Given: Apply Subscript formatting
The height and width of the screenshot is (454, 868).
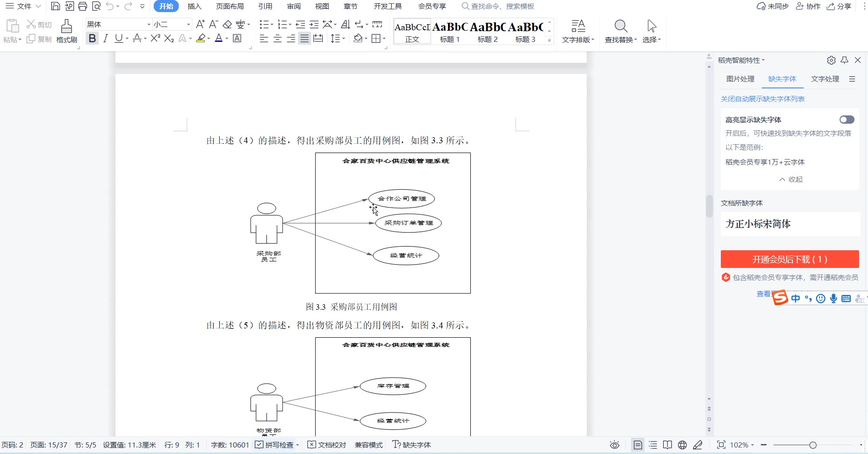Looking at the screenshot, I should pyautogui.click(x=169, y=39).
